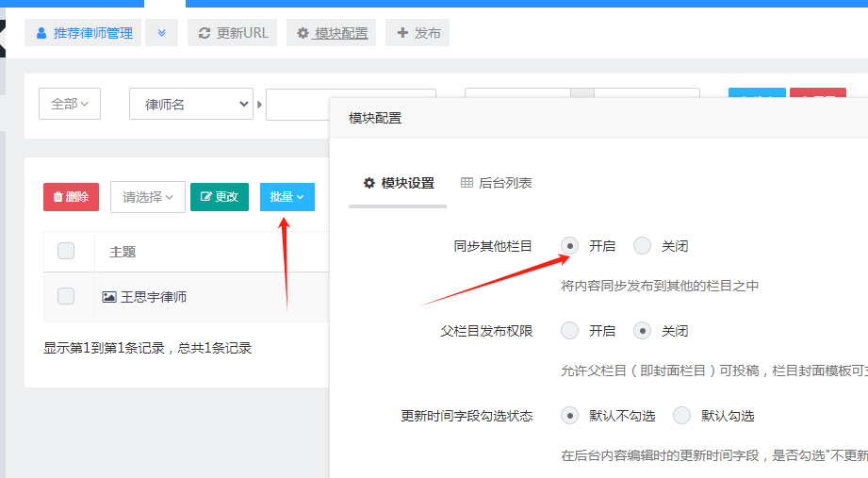The image size is (868, 478).
Task: Toggle the select-all checkbox in table header
Action: click(x=66, y=251)
